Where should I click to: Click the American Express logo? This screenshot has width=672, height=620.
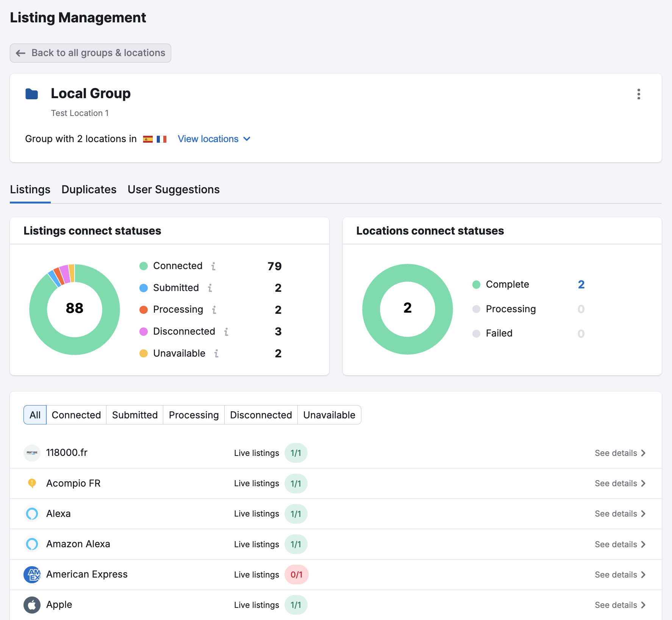coord(32,575)
